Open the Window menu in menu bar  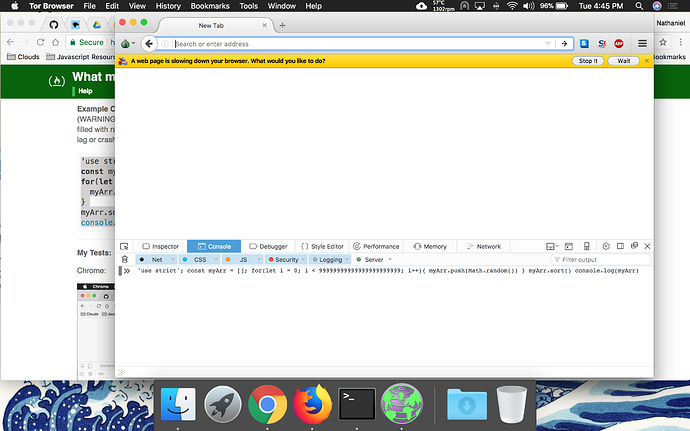(x=282, y=6)
